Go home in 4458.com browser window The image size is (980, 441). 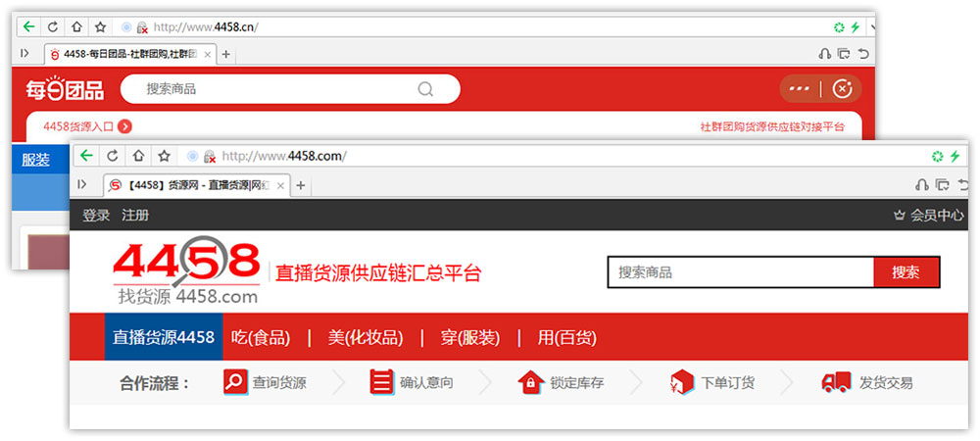pyautogui.click(x=138, y=156)
